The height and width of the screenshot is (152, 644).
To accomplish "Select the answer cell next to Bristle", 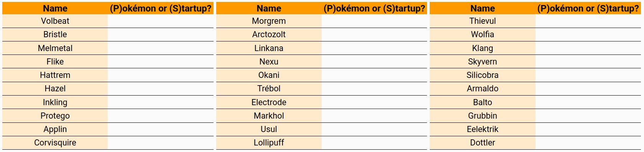I will point(160,35).
